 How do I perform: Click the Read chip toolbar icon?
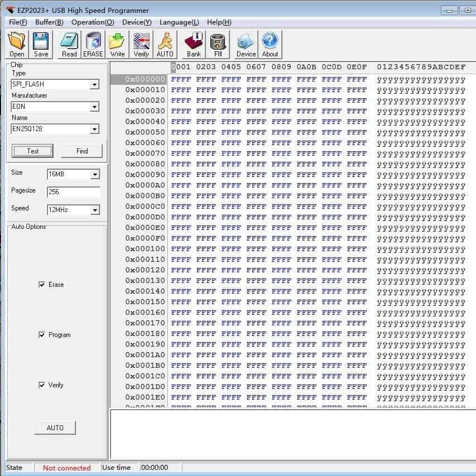pyautogui.click(x=69, y=44)
